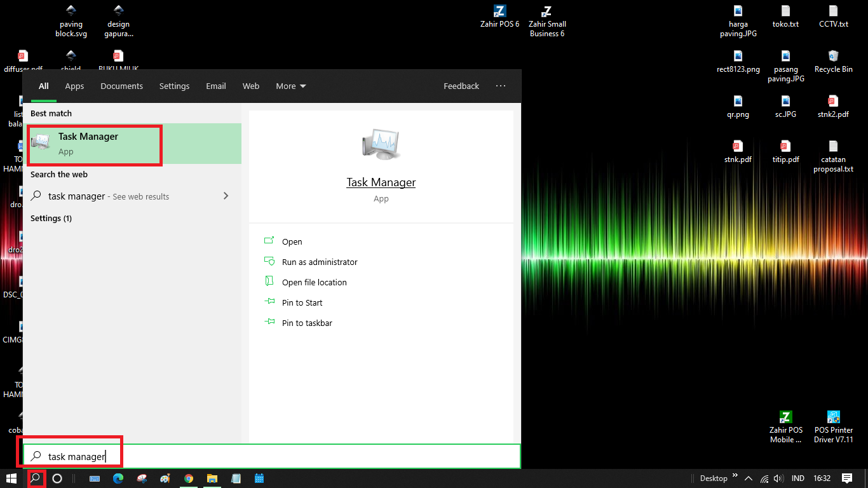Click the Task Manager title link
The image size is (868, 488).
coord(381,182)
